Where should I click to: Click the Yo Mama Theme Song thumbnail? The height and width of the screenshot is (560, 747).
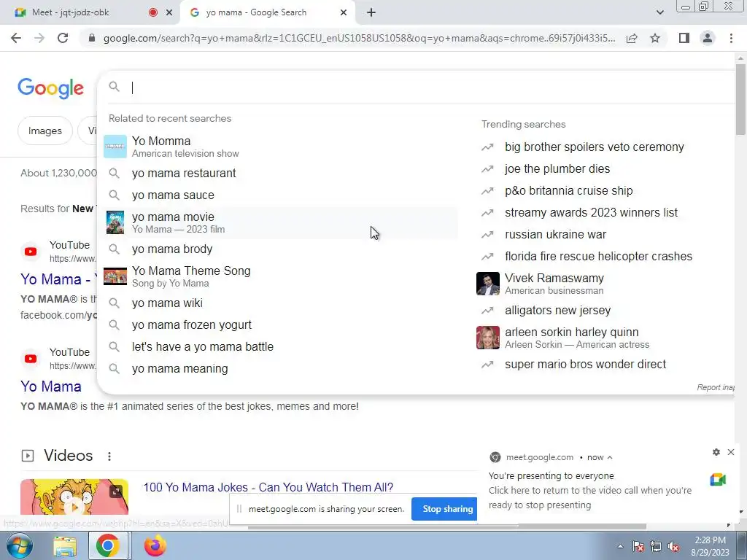pyautogui.click(x=115, y=276)
